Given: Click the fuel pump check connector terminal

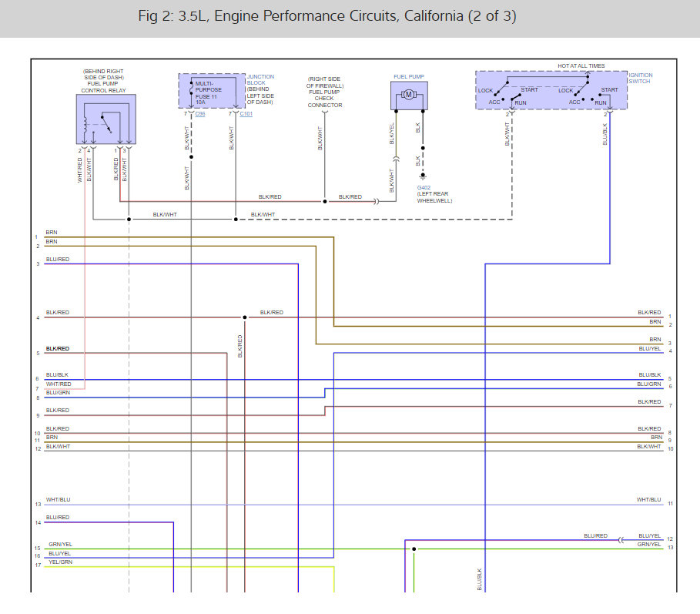Looking at the screenshot, I should [x=324, y=114].
